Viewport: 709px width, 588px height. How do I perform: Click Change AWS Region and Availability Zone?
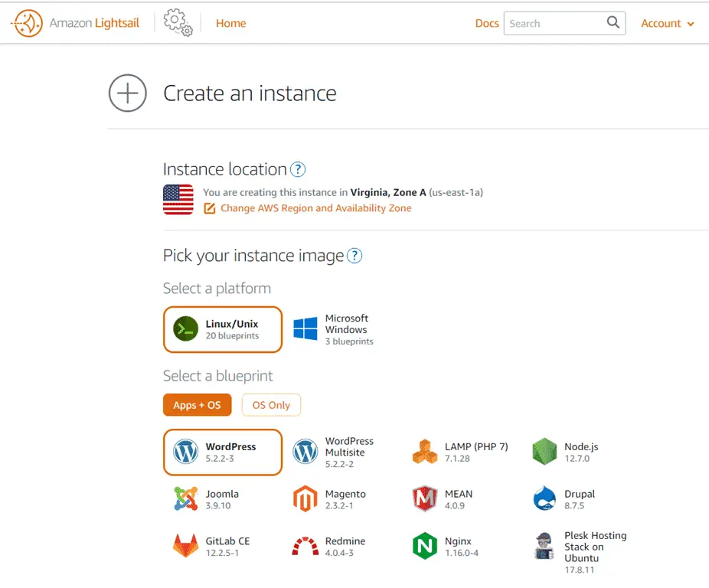click(x=315, y=208)
